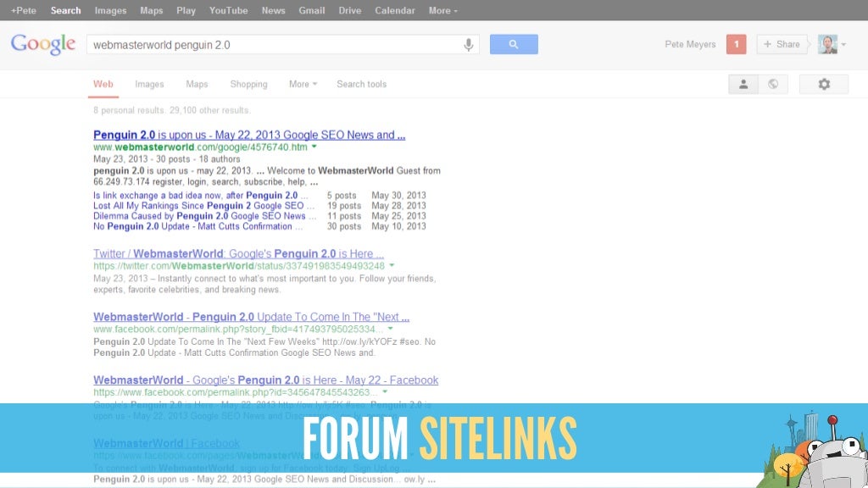
Task: Open account menu arrow beside profile photo
Action: tap(843, 45)
